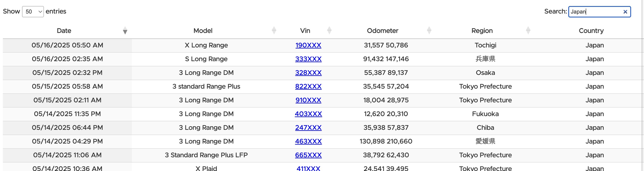Open VIN link 463XXX
644x171 pixels.
(x=308, y=141)
